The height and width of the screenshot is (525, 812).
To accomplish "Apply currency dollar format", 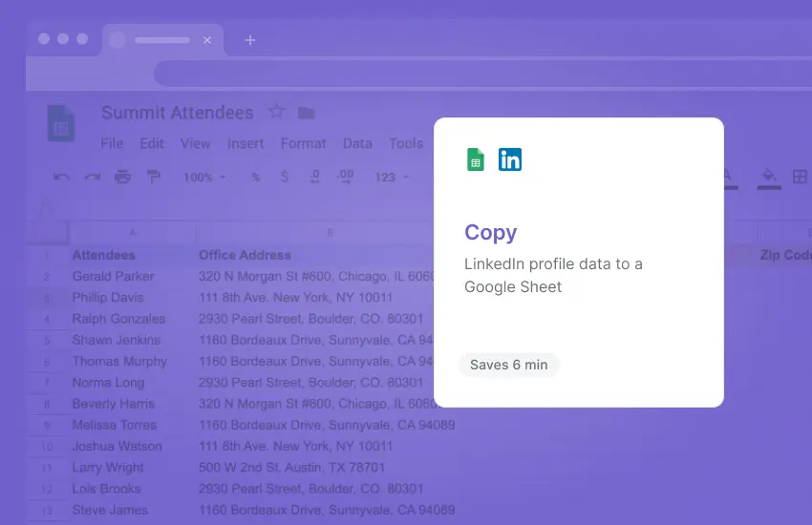I will (285, 177).
